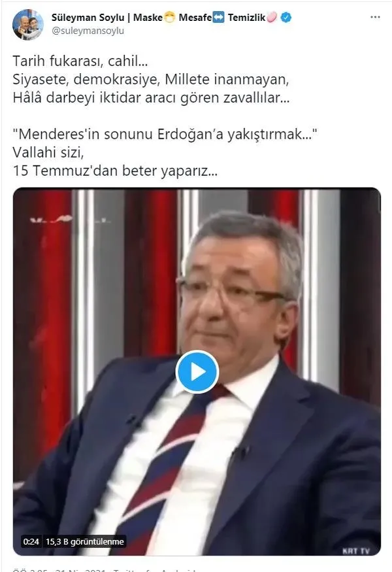392x572 pixels.
Task: Click the pink soap emoji after Temizlik
Action: (x=272, y=17)
